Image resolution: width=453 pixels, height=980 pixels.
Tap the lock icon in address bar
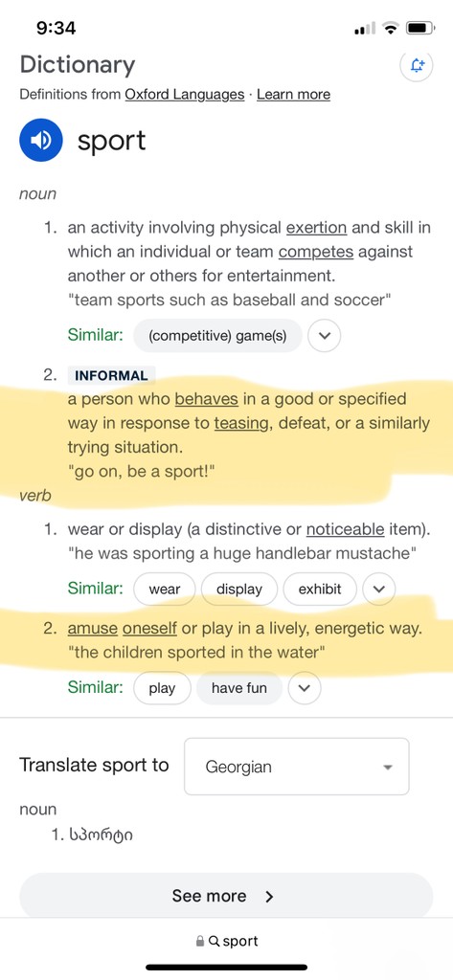(x=200, y=941)
